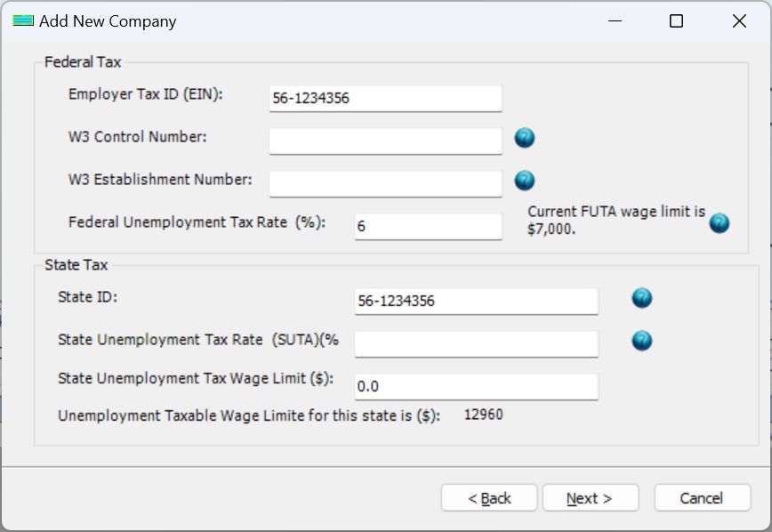
Task: View help about the FUTA wage limit
Action: [719, 225]
